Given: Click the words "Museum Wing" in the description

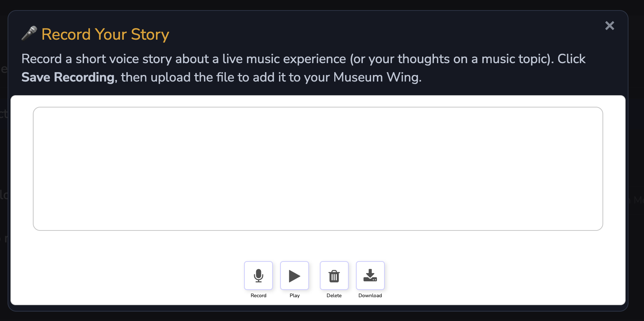Looking at the screenshot, I should [x=376, y=77].
